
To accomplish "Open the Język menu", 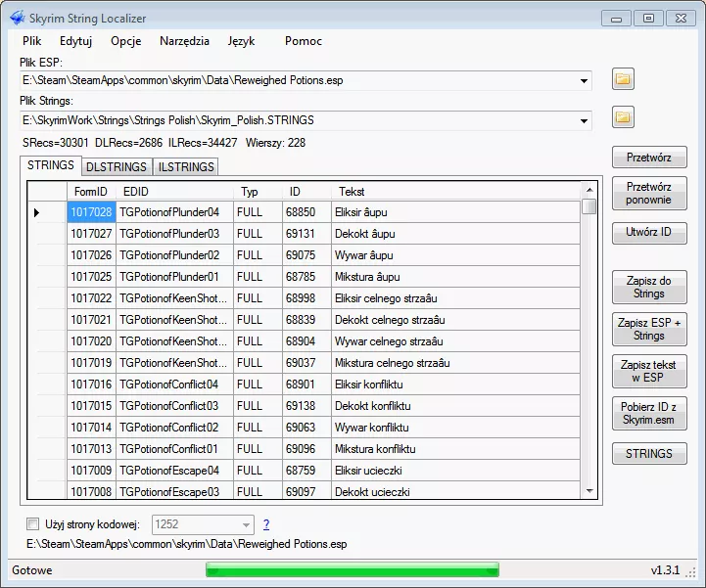I will click(x=241, y=41).
